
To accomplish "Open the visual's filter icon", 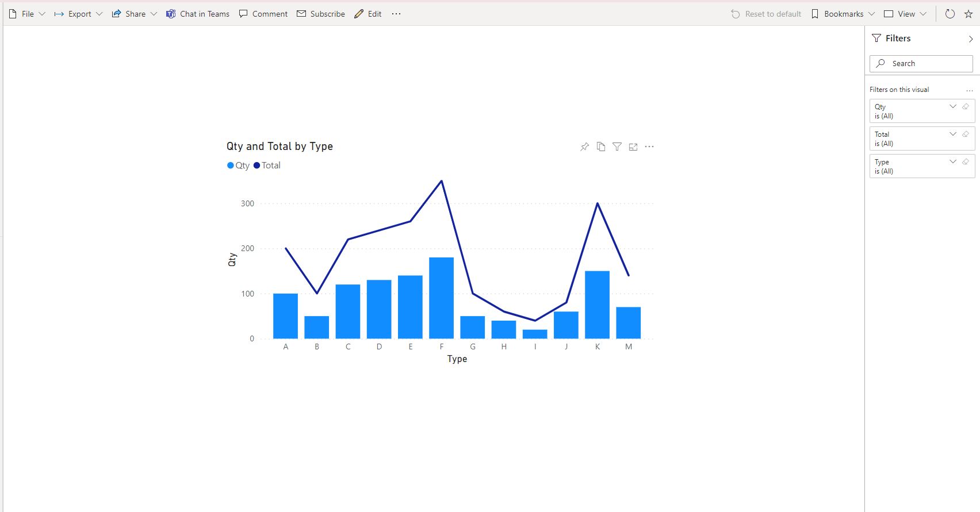I will point(617,147).
